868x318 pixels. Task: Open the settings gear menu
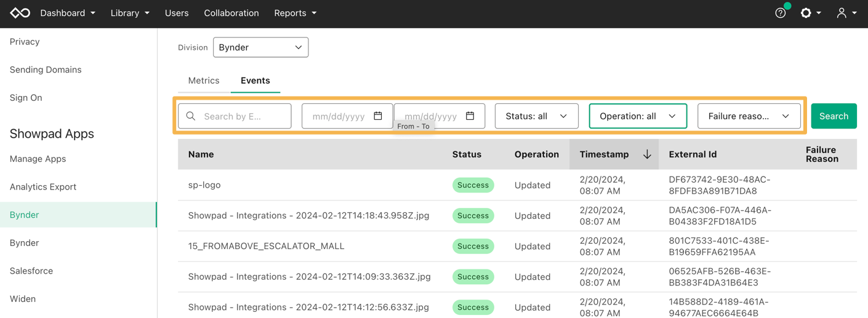point(810,13)
